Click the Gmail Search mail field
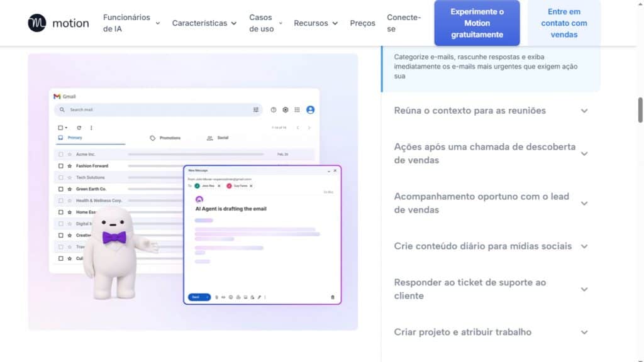The height and width of the screenshot is (362, 644). coord(157,109)
